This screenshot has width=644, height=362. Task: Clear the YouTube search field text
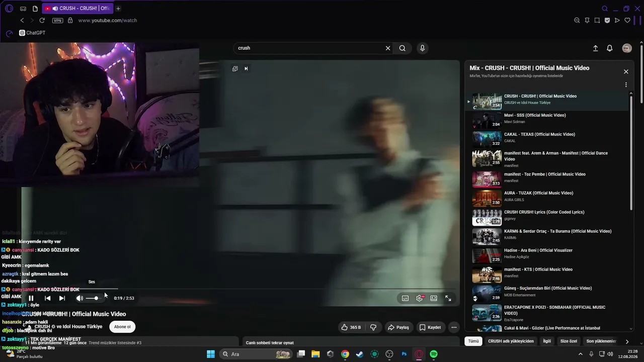[x=388, y=48]
